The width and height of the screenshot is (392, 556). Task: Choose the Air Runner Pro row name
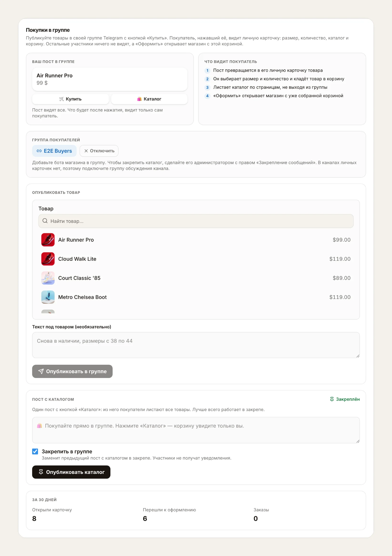(x=76, y=240)
